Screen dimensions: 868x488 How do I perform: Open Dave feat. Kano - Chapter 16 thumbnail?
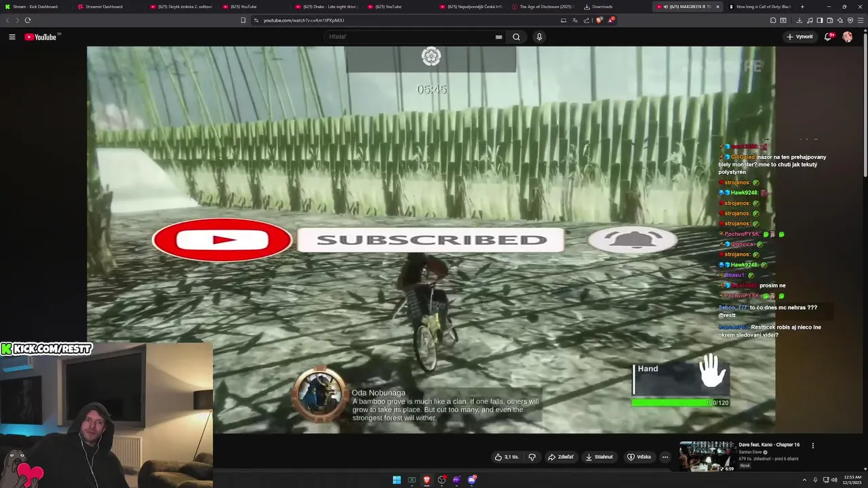pyautogui.click(x=707, y=457)
